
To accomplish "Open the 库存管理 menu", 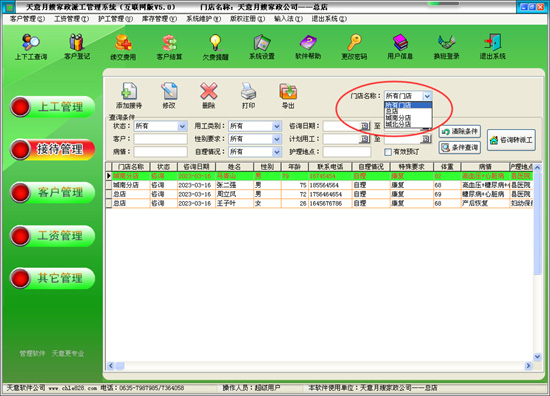I will 159,19.
